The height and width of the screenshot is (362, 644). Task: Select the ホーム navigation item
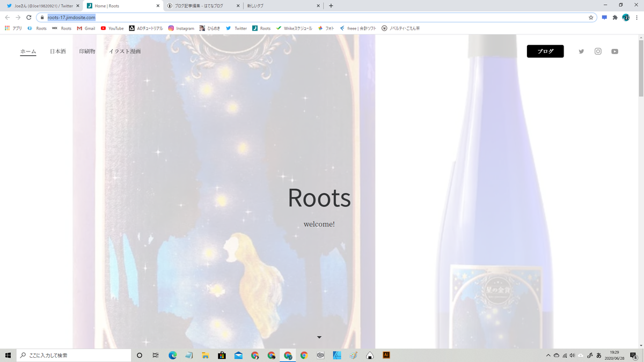[x=28, y=51]
